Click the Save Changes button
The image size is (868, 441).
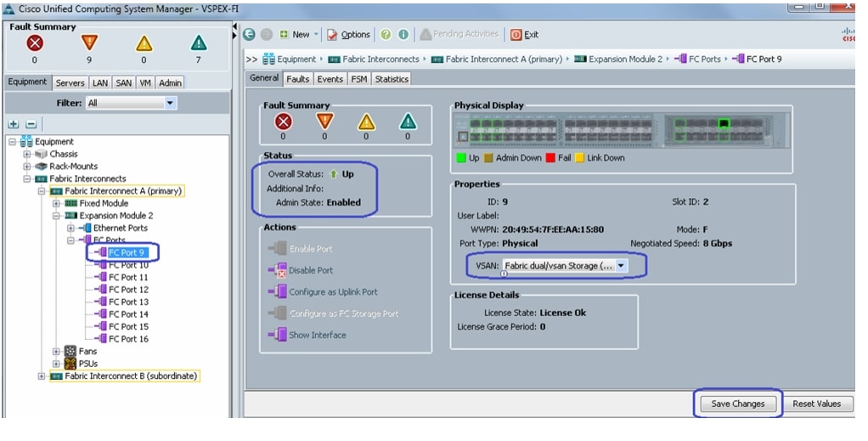click(737, 404)
